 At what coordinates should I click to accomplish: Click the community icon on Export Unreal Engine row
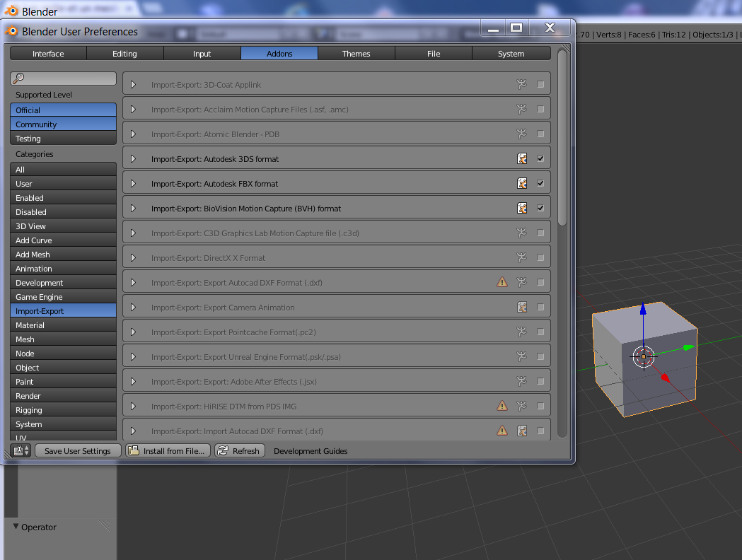(x=521, y=356)
